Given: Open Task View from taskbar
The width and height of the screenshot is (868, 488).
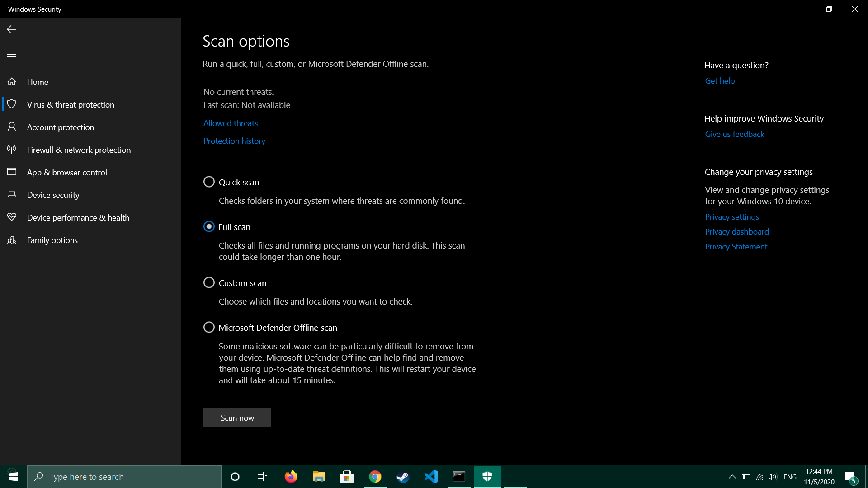Looking at the screenshot, I should (x=262, y=477).
